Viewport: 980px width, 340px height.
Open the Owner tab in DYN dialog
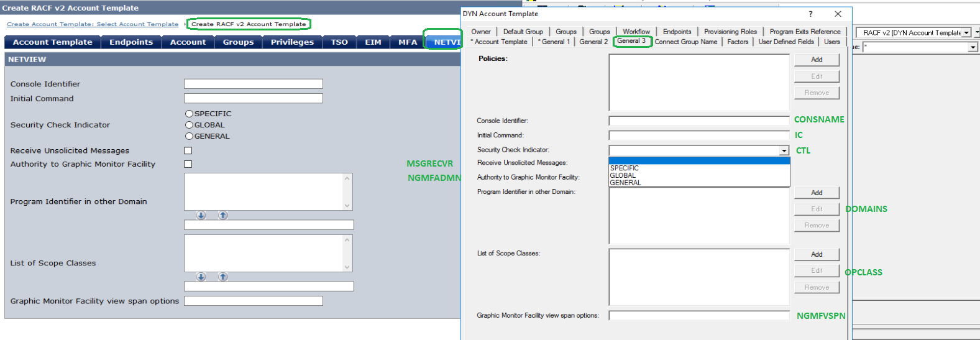(480, 32)
